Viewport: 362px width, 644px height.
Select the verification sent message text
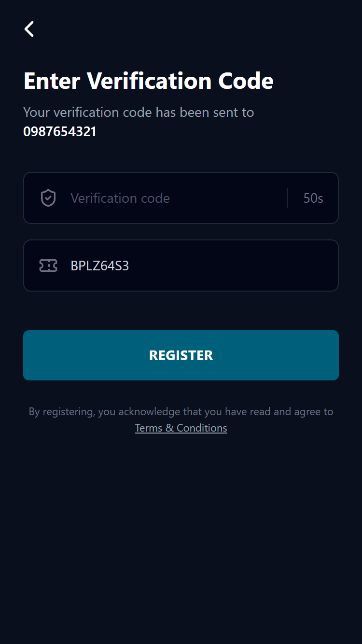pyautogui.click(x=139, y=112)
